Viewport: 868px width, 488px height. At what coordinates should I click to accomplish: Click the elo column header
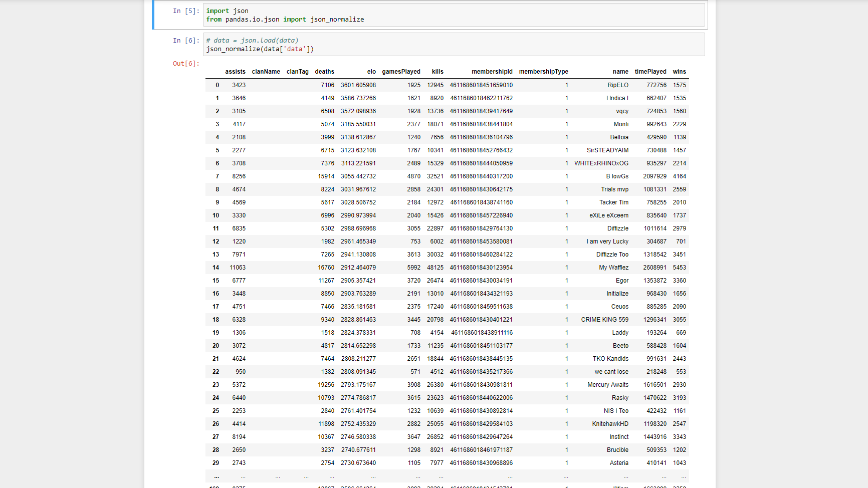pos(371,72)
